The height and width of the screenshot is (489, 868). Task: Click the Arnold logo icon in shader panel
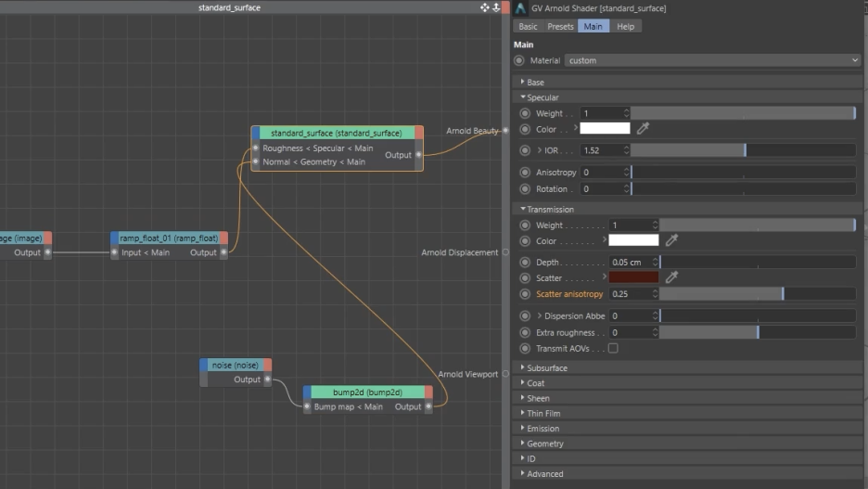[x=520, y=7]
